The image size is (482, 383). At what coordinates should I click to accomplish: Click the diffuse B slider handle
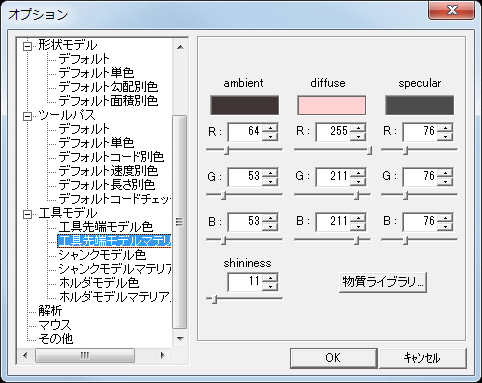click(357, 241)
